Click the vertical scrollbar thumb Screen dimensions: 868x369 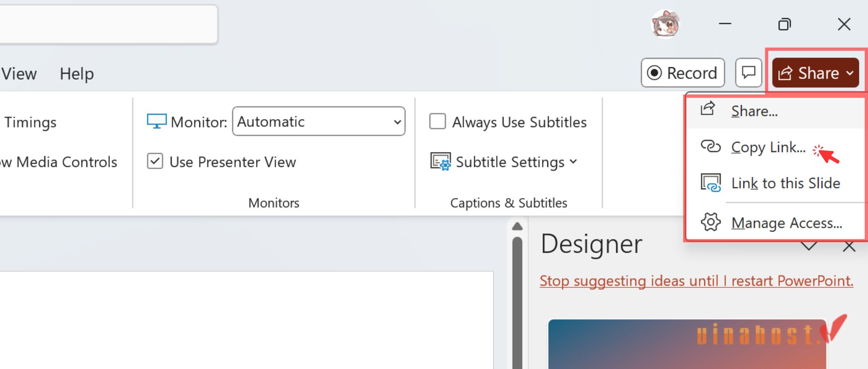click(517, 302)
